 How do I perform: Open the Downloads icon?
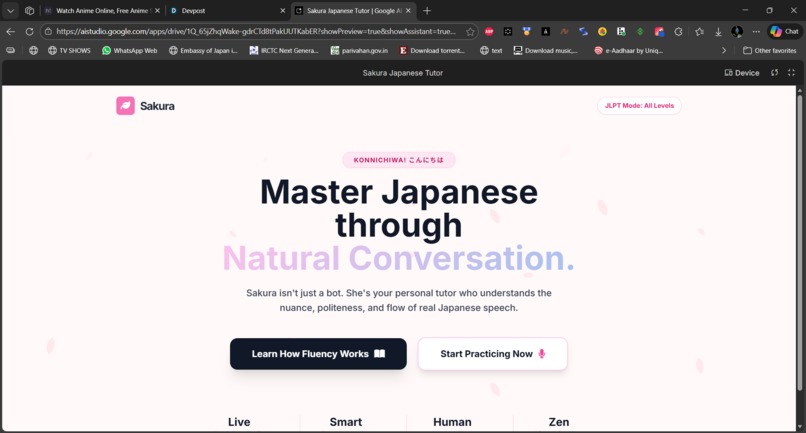(x=718, y=31)
